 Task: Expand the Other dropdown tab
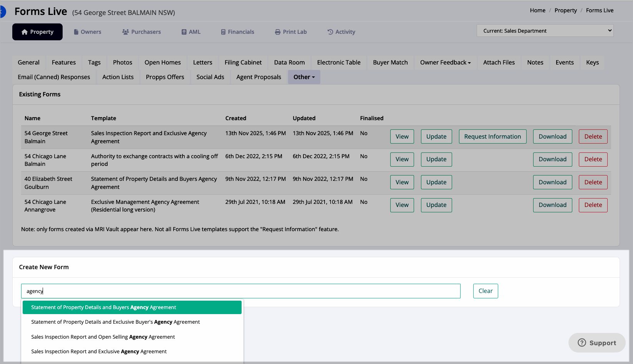point(304,77)
